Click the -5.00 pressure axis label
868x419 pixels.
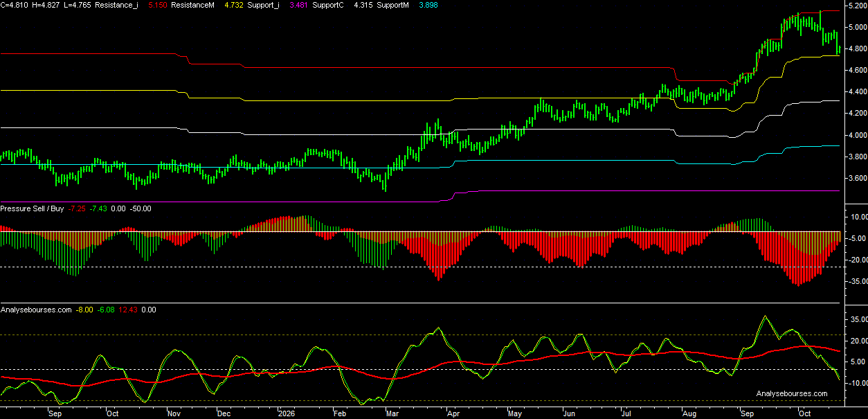pyautogui.click(x=856, y=238)
